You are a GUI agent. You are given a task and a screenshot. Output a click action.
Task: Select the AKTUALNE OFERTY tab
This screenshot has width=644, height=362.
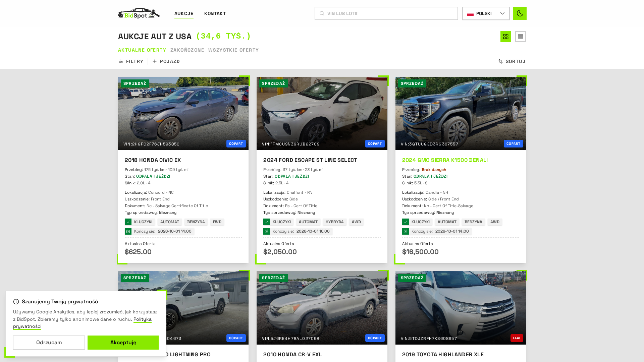142,50
